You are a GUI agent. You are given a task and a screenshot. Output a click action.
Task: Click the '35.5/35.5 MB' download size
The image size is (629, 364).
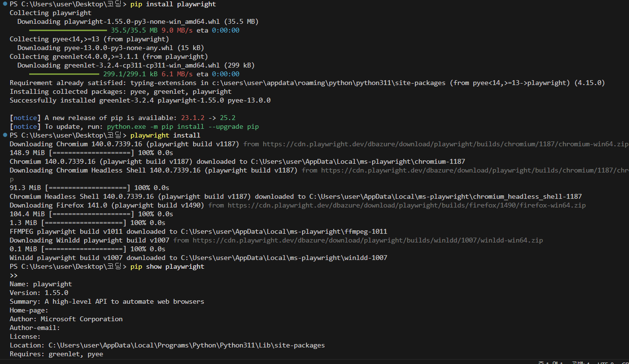tap(134, 30)
